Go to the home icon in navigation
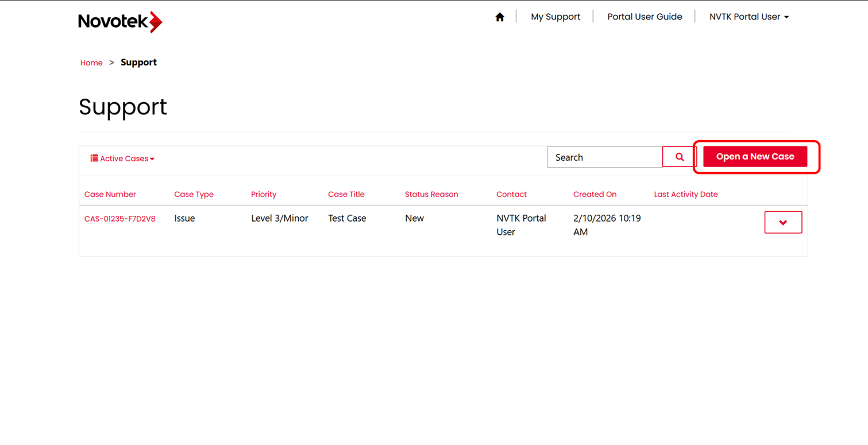 coord(500,17)
